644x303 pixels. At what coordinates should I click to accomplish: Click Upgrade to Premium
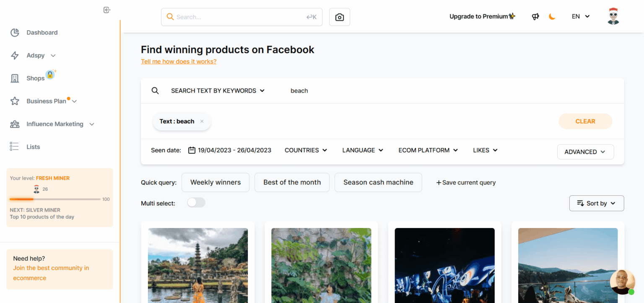tap(482, 16)
